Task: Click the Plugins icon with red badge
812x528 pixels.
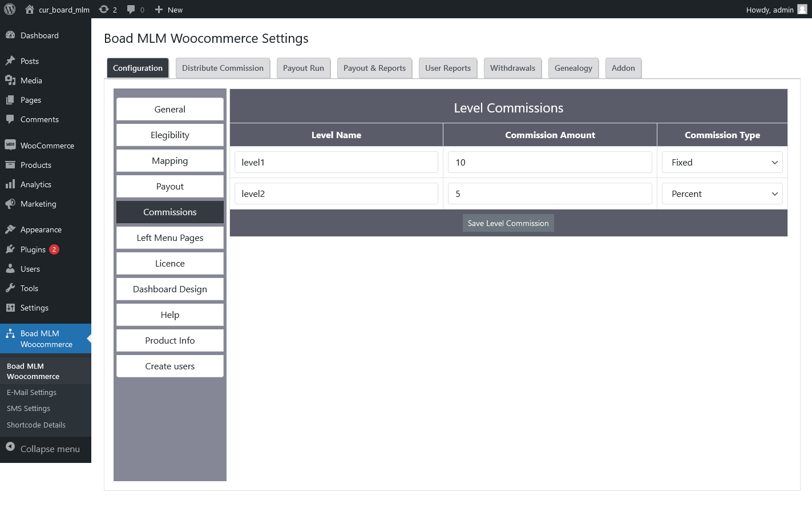Action: [x=11, y=249]
